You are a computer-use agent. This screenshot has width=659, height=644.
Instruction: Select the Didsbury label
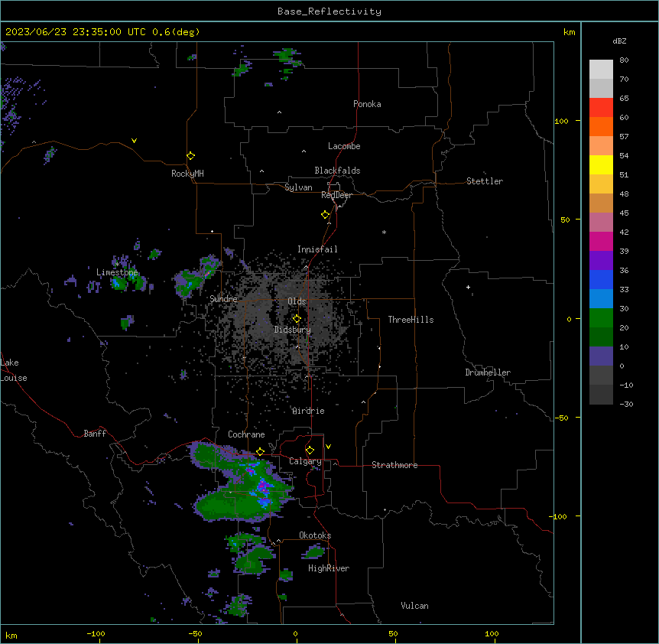tap(293, 330)
